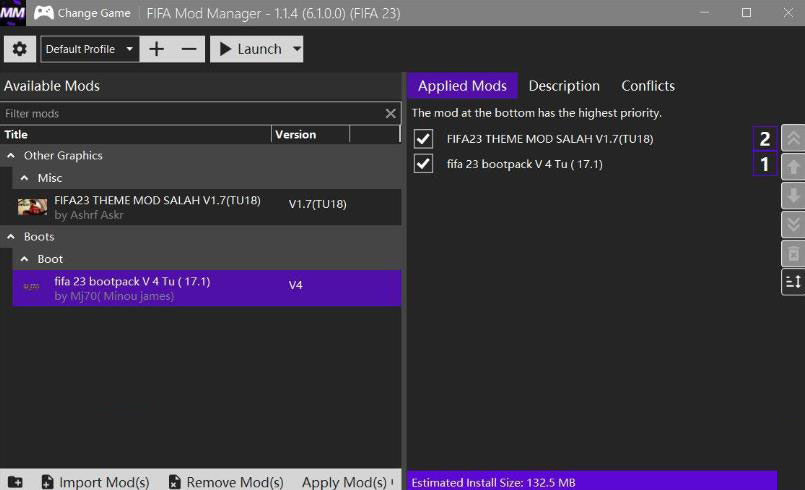Open the Description tab

point(564,86)
